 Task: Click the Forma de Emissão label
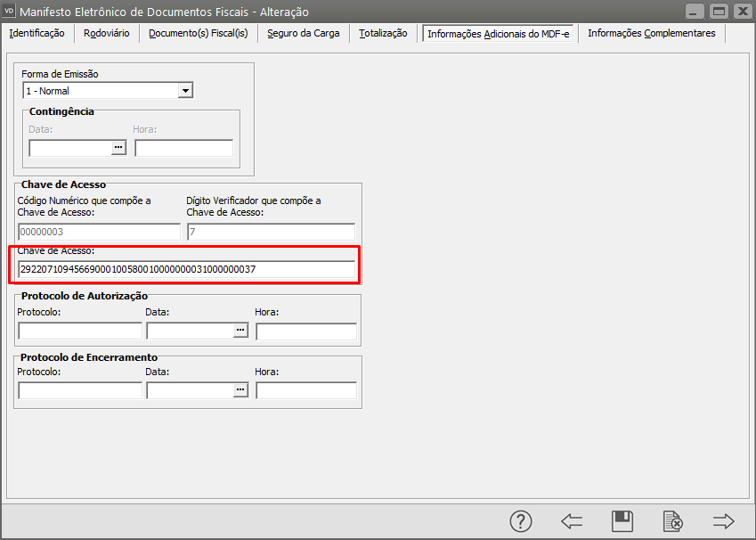click(60, 74)
